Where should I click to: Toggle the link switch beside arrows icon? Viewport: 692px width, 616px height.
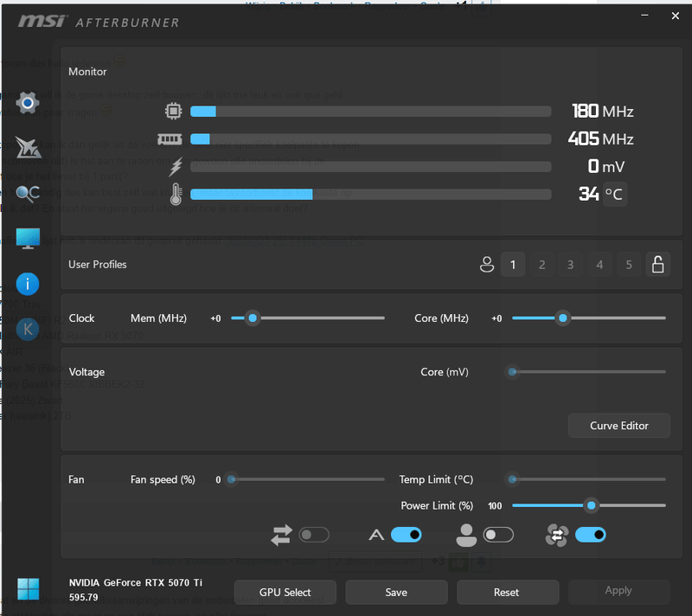(314, 535)
